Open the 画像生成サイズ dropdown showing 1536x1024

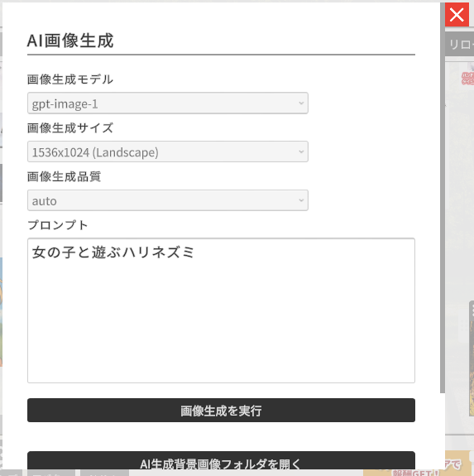click(168, 151)
